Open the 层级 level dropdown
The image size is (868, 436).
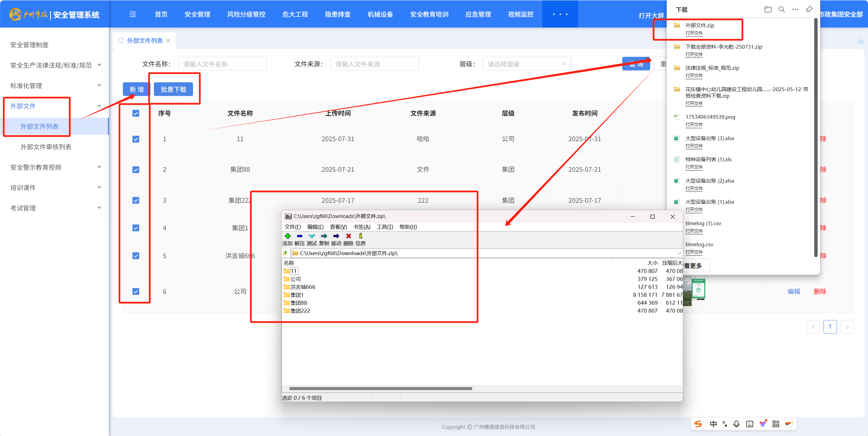(x=526, y=64)
